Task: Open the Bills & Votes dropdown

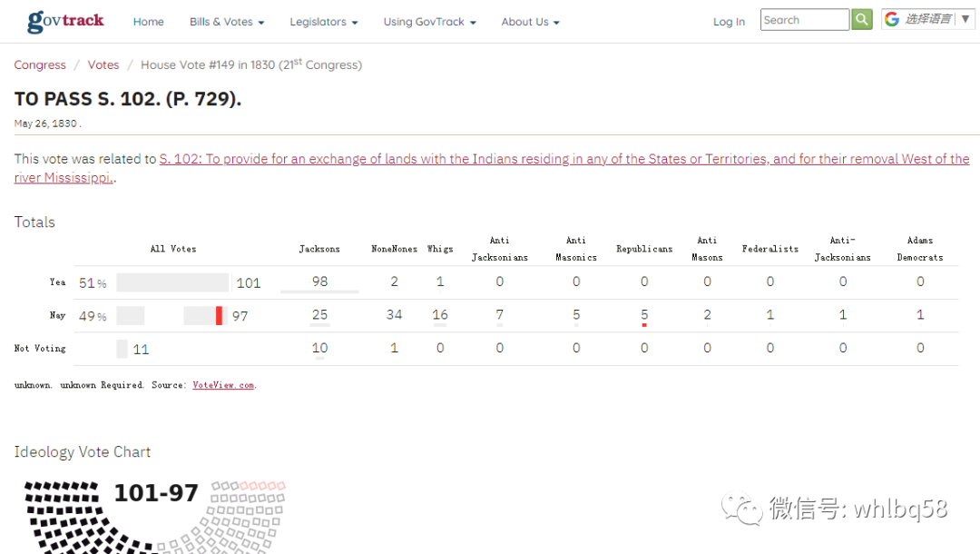Action: click(227, 22)
